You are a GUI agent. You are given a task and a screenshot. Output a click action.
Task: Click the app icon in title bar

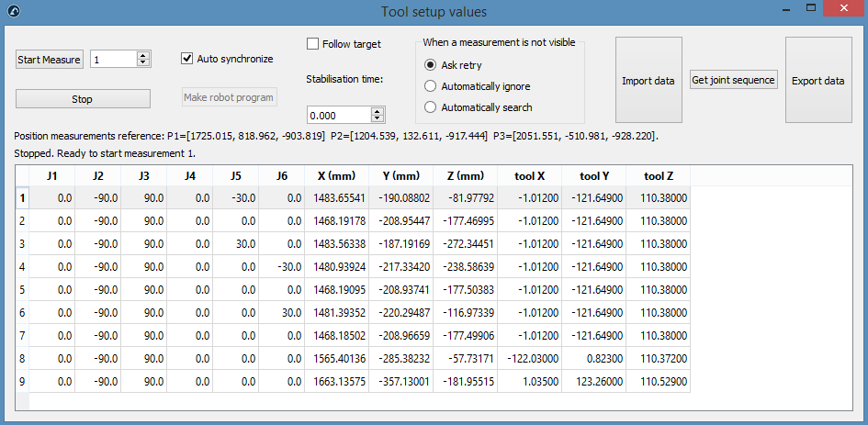click(13, 12)
